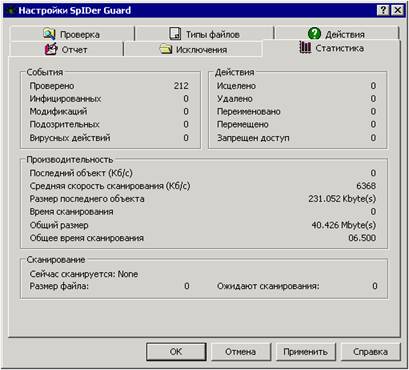Click the title bar application icon

coord(11,10)
